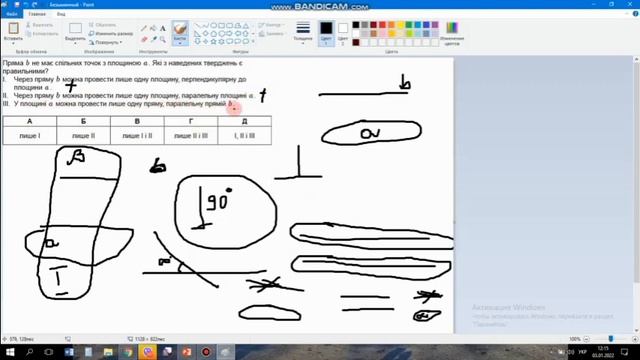Select the Eraser tool
Image resolution: width=640 pixels, height=360 pixels.
[x=144, y=39]
